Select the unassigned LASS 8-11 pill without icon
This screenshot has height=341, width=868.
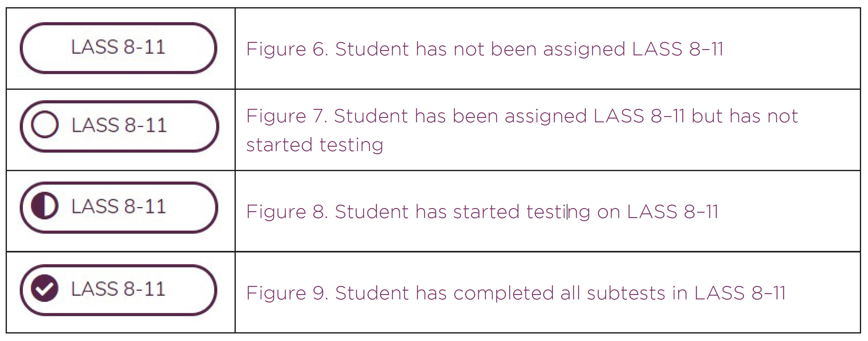pos(118,48)
